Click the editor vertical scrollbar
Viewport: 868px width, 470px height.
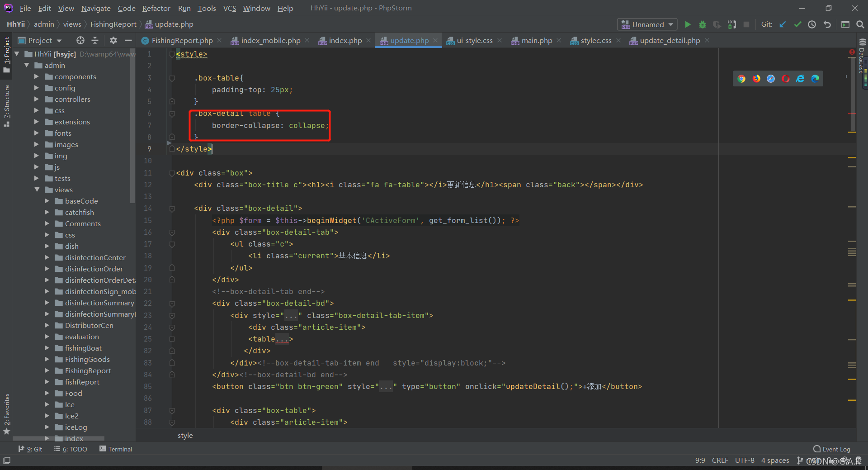click(x=852, y=95)
